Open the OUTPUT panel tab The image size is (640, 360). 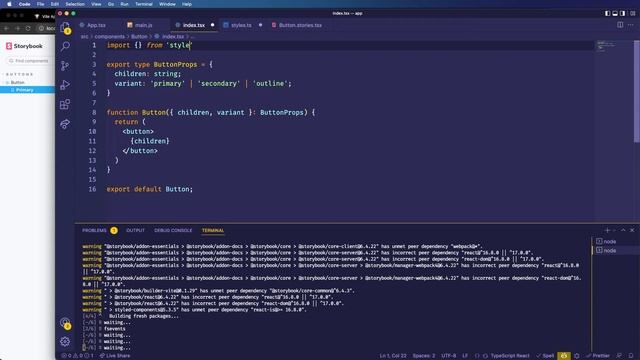136,230
